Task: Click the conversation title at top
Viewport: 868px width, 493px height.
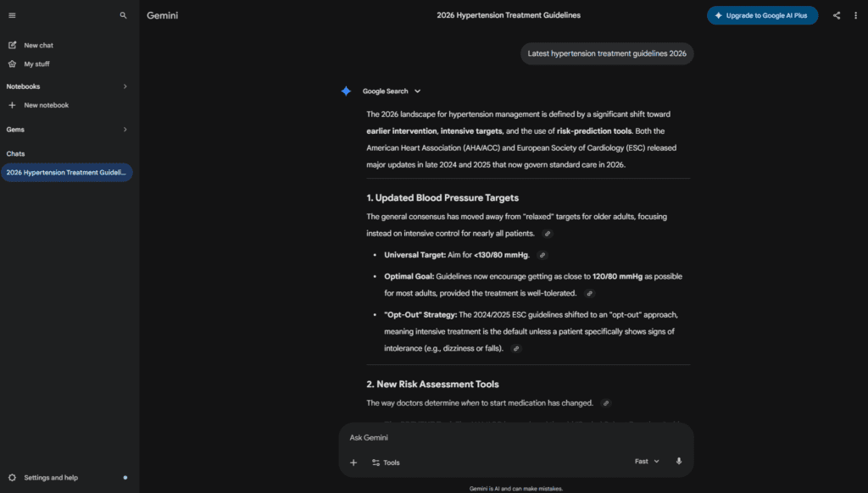Action: point(509,15)
